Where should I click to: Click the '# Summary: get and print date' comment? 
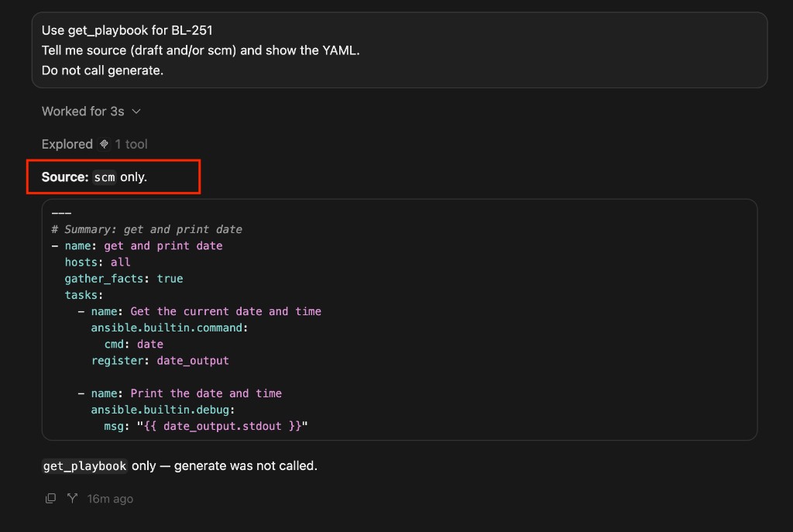coord(146,229)
